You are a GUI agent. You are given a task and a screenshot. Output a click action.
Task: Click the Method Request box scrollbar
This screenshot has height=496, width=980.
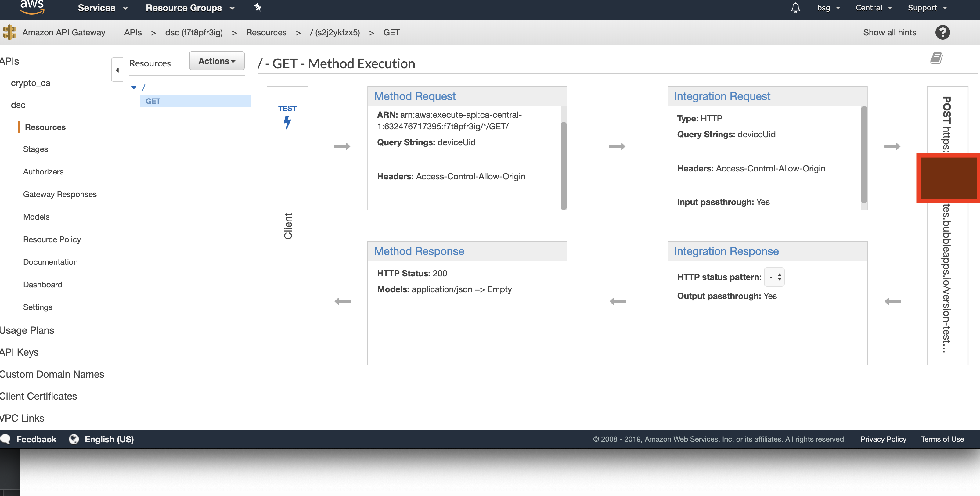[x=564, y=165]
